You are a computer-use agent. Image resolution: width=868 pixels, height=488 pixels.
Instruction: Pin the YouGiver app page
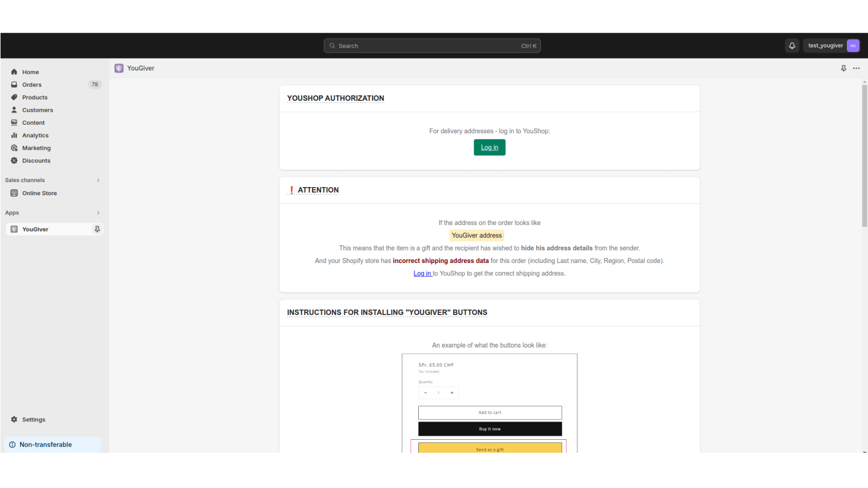[843, 68]
